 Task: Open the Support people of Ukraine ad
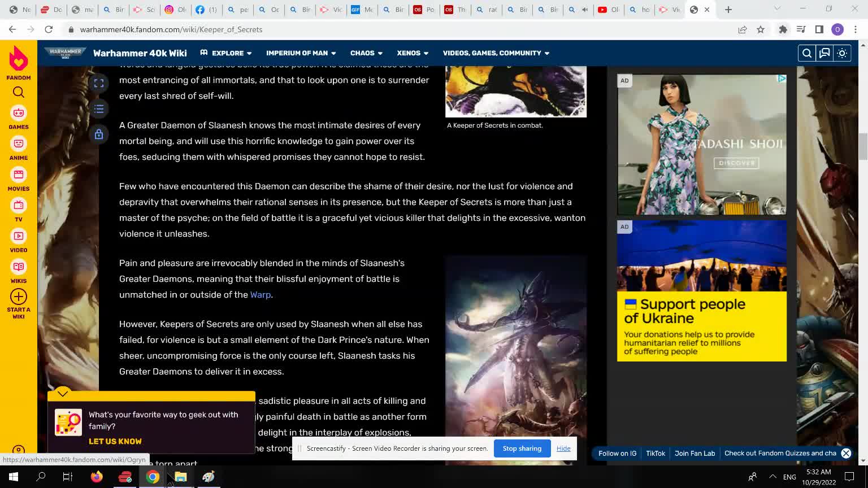(702, 291)
